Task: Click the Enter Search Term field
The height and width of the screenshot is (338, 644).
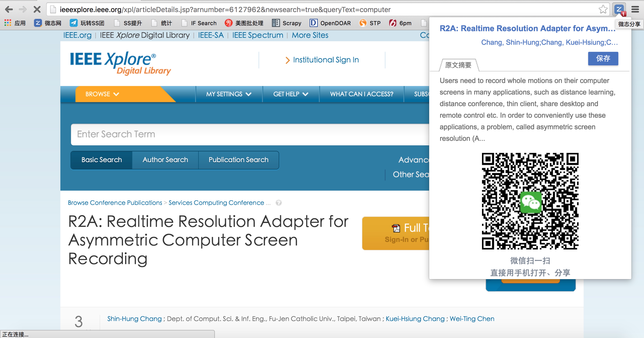Action: click(x=250, y=134)
